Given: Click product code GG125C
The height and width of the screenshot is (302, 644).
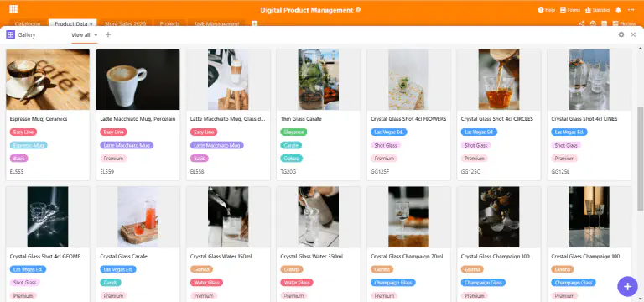Looking at the screenshot, I should [470, 172].
